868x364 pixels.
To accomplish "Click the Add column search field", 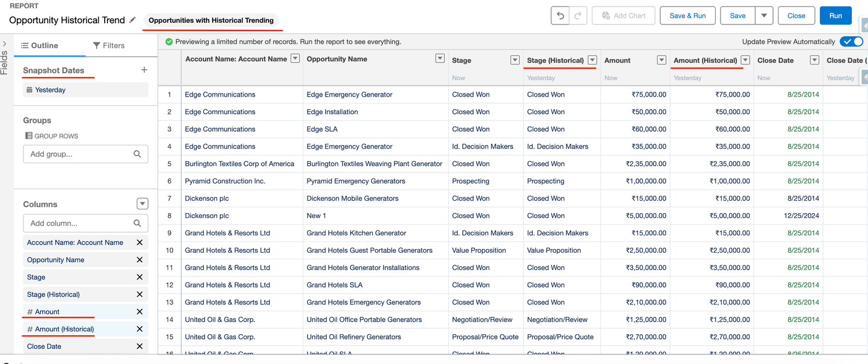I will (79, 223).
